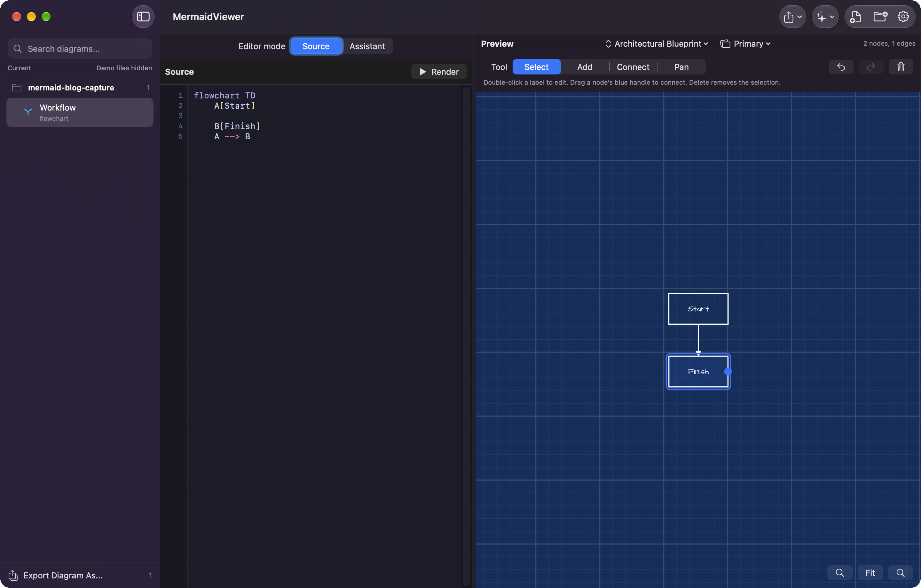Choose the Add tool
Image resolution: width=921 pixels, height=588 pixels.
(585, 67)
